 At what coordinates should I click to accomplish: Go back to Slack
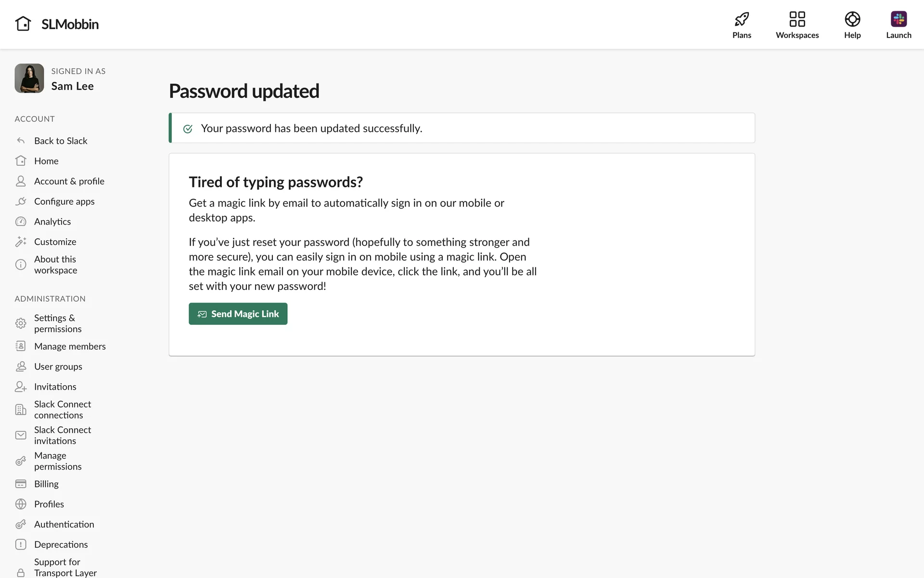tap(61, 141)
